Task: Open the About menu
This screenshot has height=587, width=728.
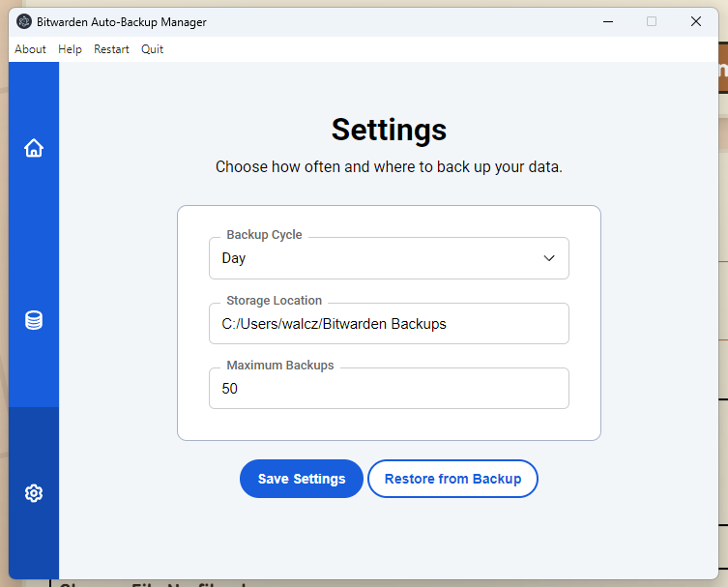Action: coord(30,49)
